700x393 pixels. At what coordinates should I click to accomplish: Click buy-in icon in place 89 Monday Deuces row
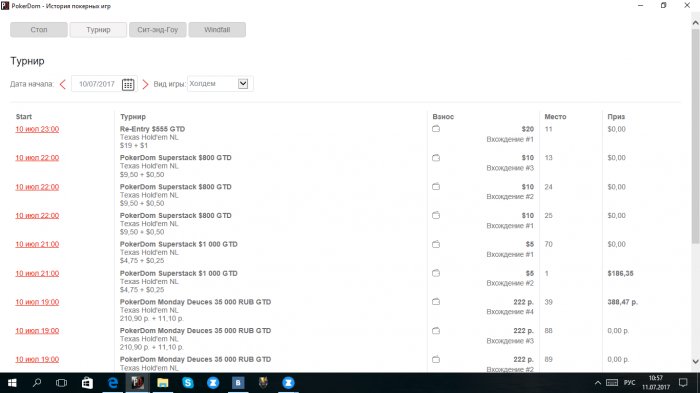pyautogui.click(x=436, y=359)
